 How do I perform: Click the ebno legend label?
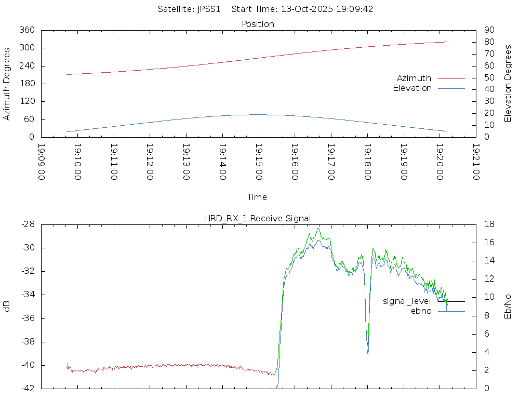421,311
